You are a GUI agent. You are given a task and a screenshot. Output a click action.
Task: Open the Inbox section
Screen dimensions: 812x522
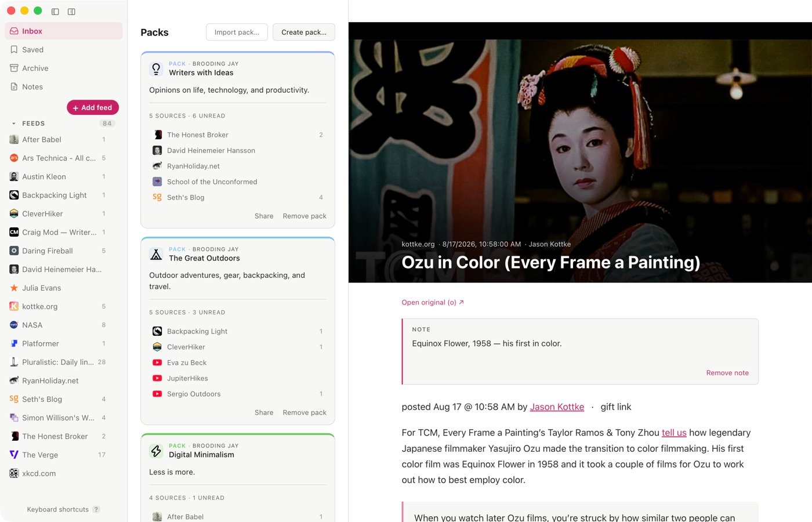tap(64, 31)
